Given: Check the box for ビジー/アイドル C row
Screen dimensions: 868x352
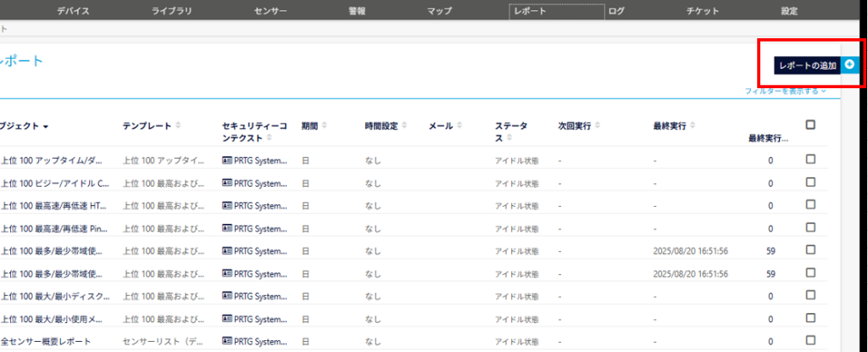Looking at the screenshot, I should (810, 182).
